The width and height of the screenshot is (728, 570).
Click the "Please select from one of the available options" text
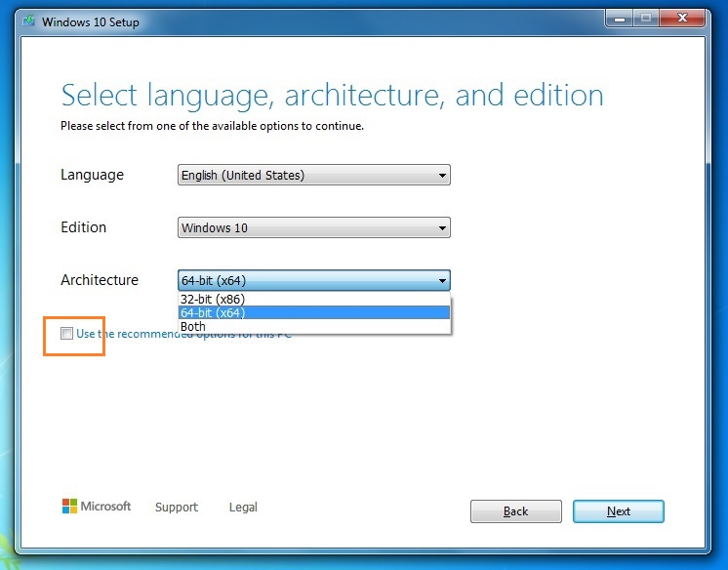(x=212, y=126)
